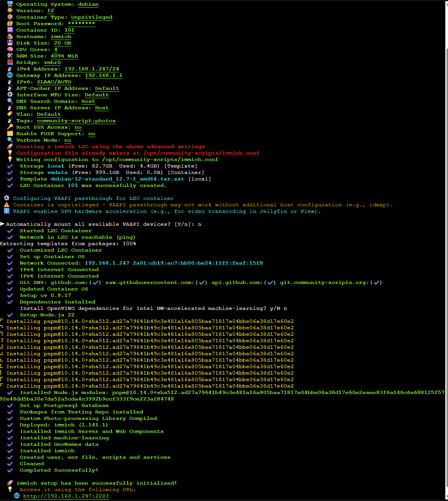The width and height of the screenshot is (448, 501).
Task: Click the house icon beside Hostname
Action: point(10,36)
